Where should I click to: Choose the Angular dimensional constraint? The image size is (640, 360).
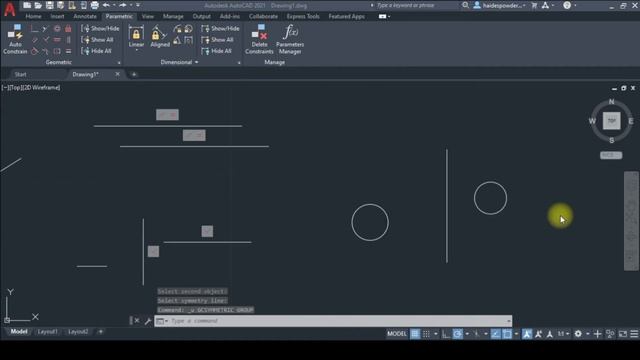pyautogui.click(x=178, y=40)
